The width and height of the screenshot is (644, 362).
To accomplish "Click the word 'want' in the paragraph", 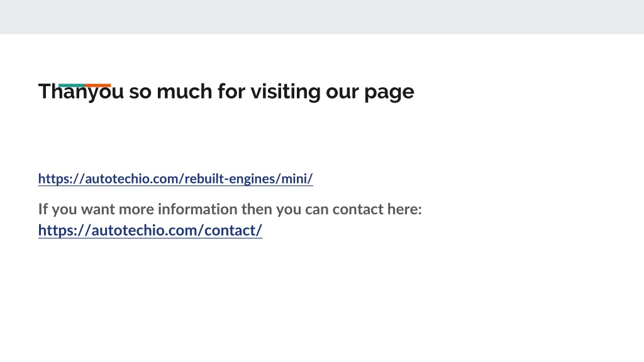I will [x=97, y=209].
